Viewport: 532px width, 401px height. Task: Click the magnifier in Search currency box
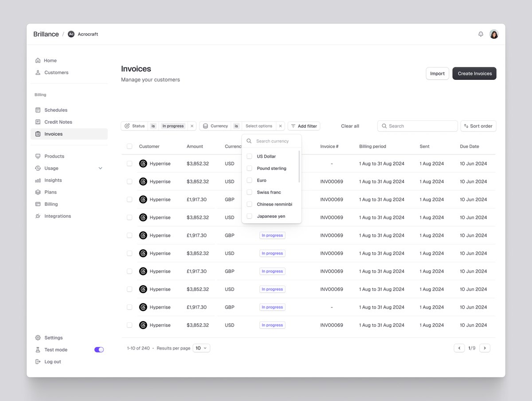click(249, 141)
